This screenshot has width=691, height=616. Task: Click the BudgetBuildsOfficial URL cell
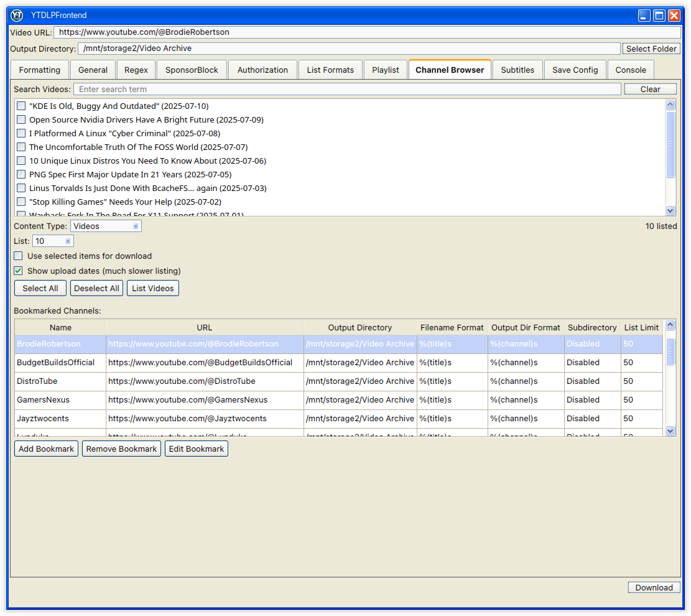(205, 363)
